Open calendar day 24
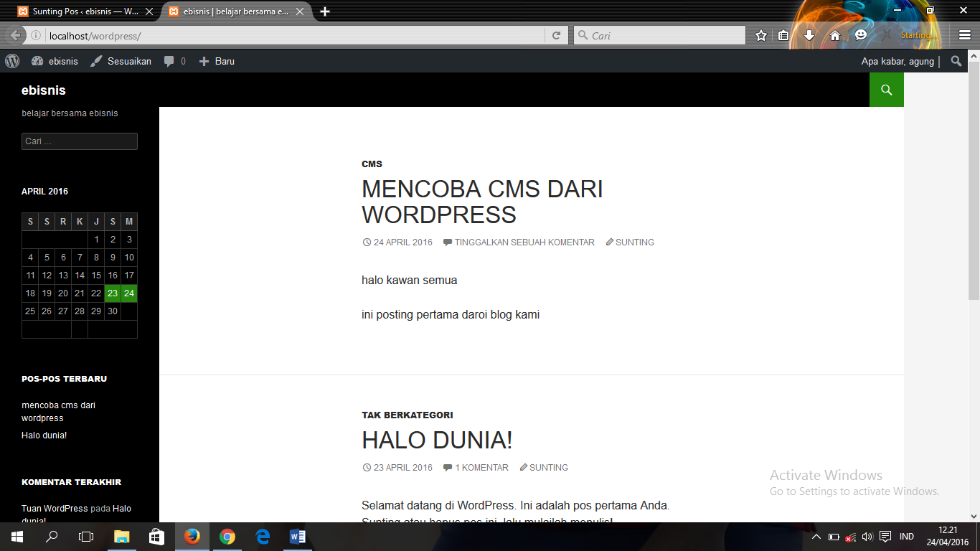The width and height of the screenshot is (980, 551). [x=129, y=293]
